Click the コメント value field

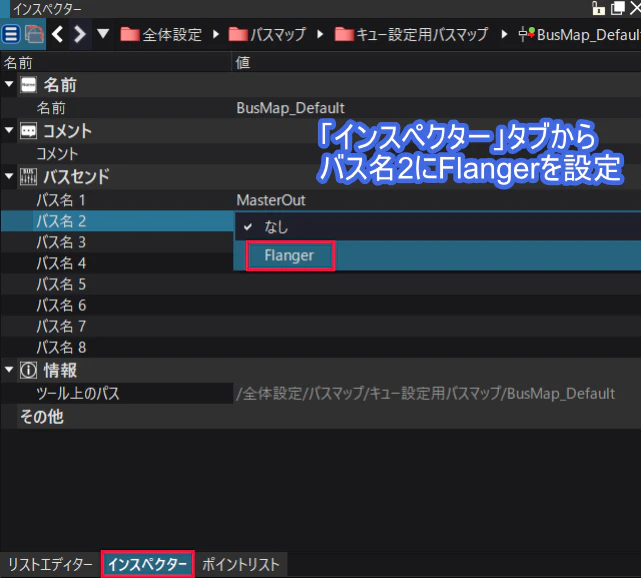(437, 154)
